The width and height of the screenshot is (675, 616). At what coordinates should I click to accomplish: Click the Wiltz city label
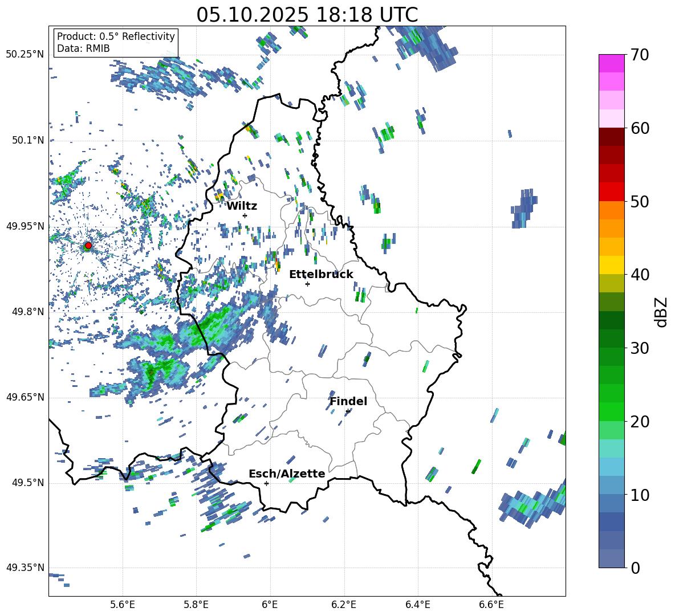click(x=242, y=206)
